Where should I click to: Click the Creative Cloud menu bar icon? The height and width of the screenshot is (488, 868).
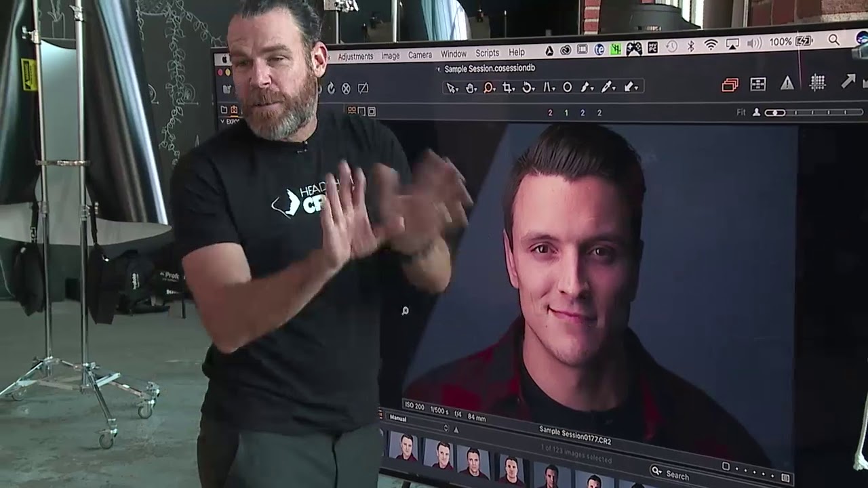pos(566,49)
